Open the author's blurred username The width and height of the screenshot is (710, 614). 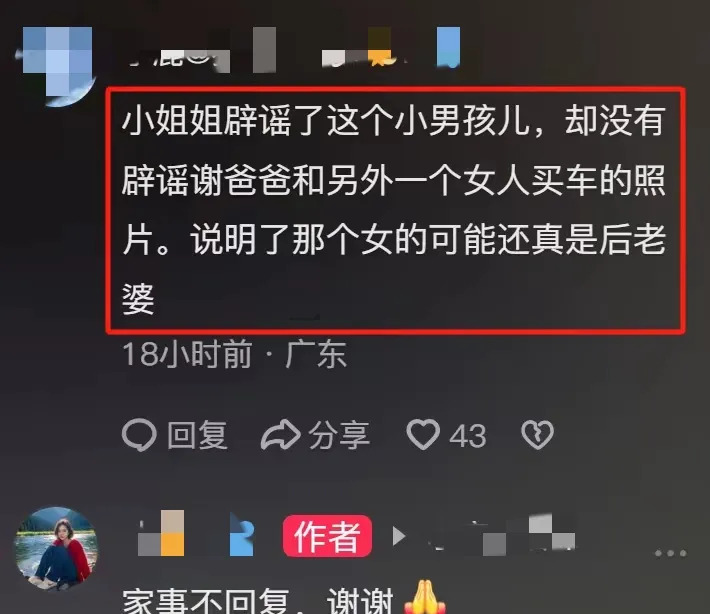pyautogui.click(x=196, y=533)
